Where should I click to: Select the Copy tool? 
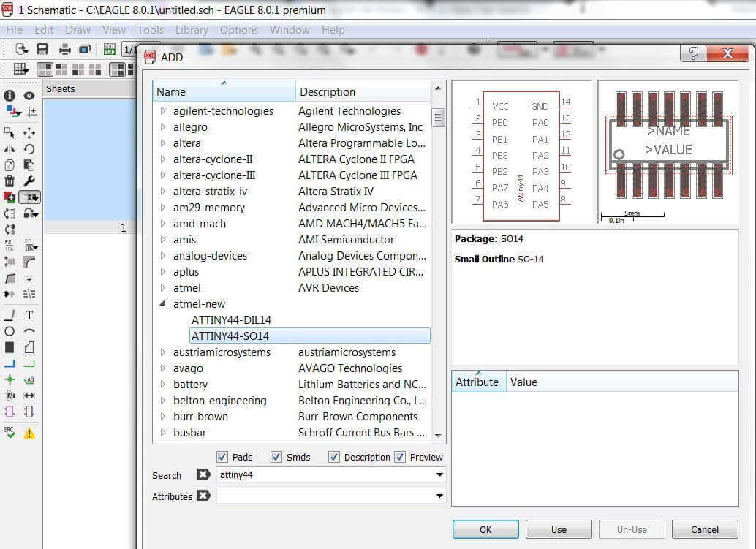coord(10,164)
